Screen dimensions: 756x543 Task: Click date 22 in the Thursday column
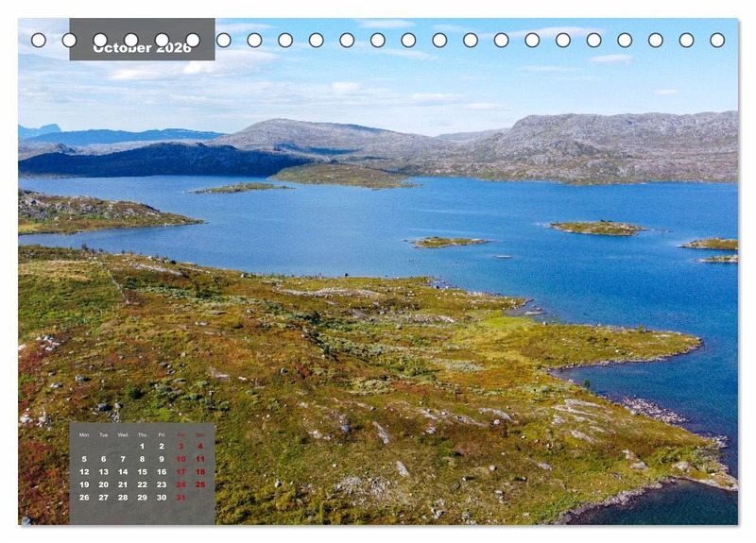click(x=142, y=484)
